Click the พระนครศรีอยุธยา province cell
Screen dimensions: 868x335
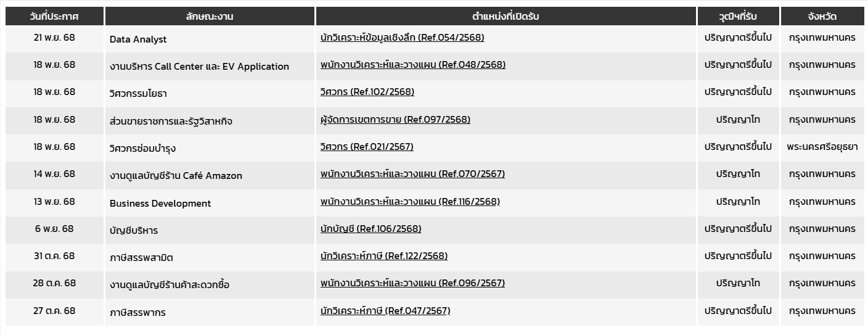pyautogui.click(x=822, y=147)
